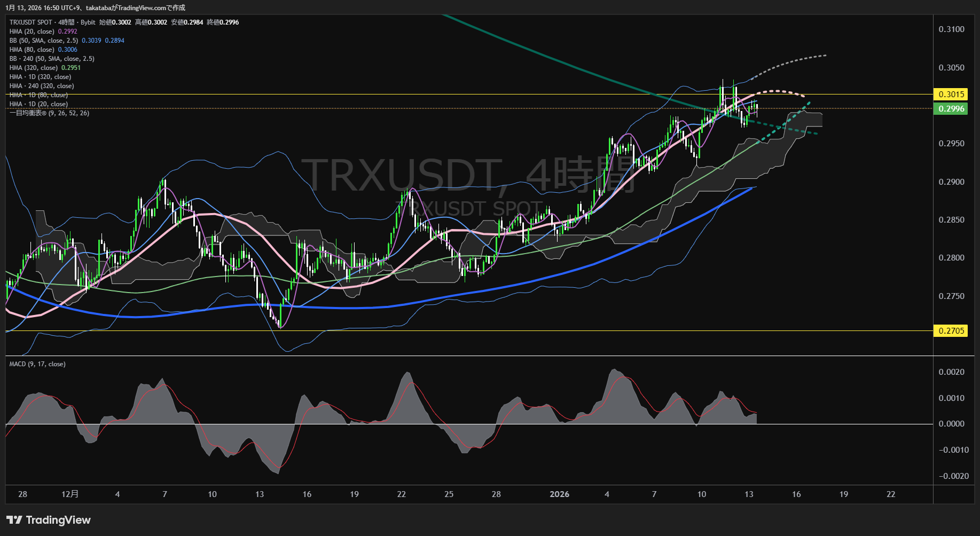Click the chart creation timestamp header text

coord(96,8)
